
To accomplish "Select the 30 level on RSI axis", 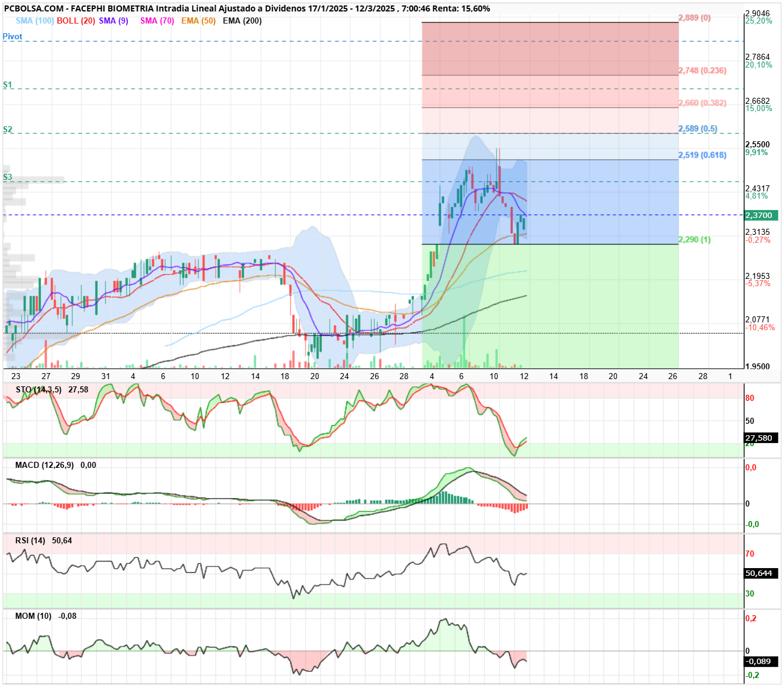I will 750,593.
